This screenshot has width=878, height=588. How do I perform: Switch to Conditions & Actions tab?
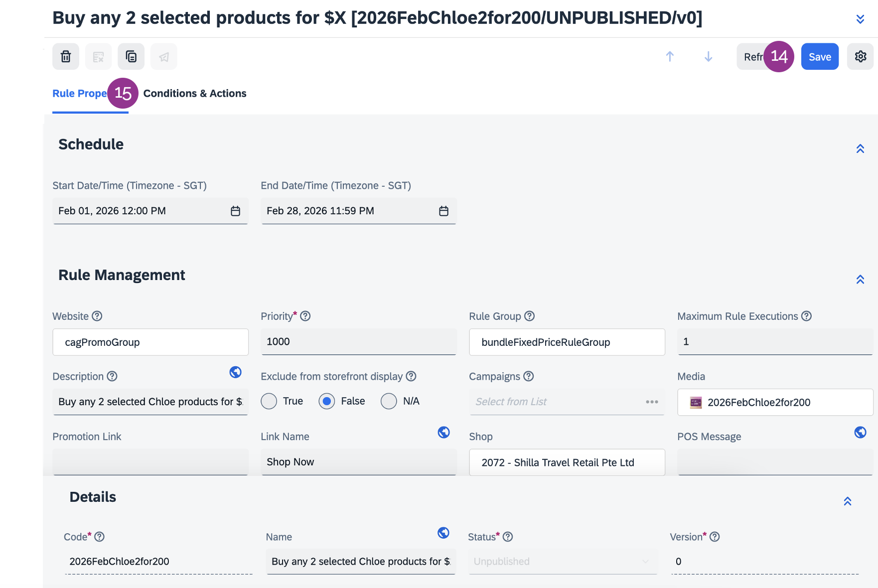(195, 93)
